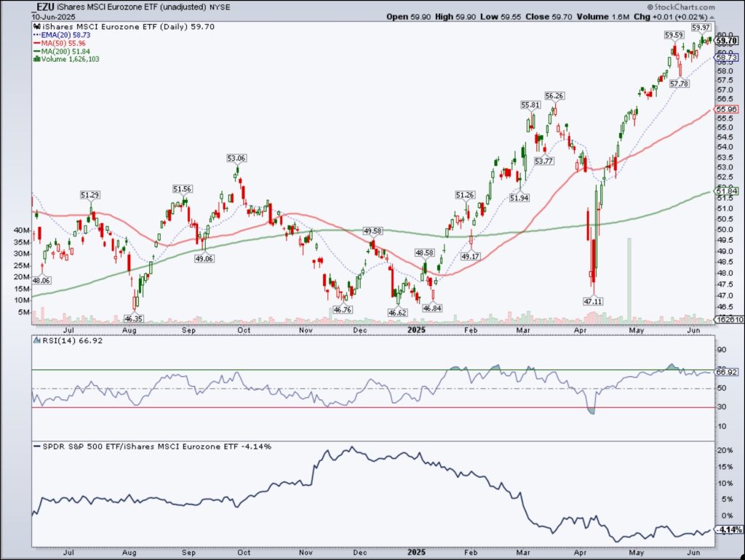
Task: Click the MA(200) 51.84 legend entry
Action: pos(61,52)
